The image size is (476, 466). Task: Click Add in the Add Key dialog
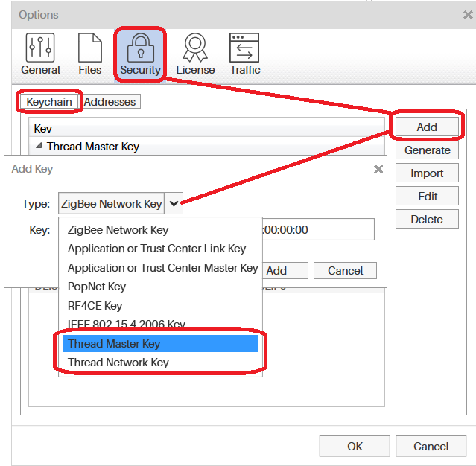click(285, 271)
